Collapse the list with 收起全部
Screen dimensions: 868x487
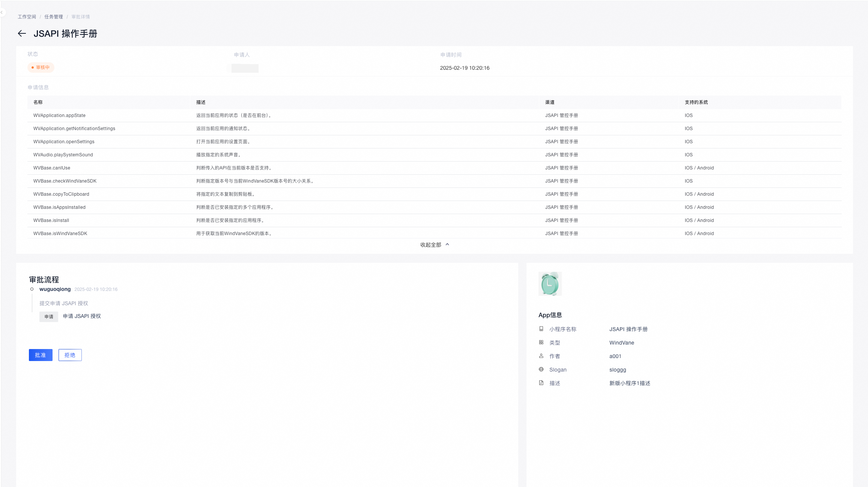430,245
